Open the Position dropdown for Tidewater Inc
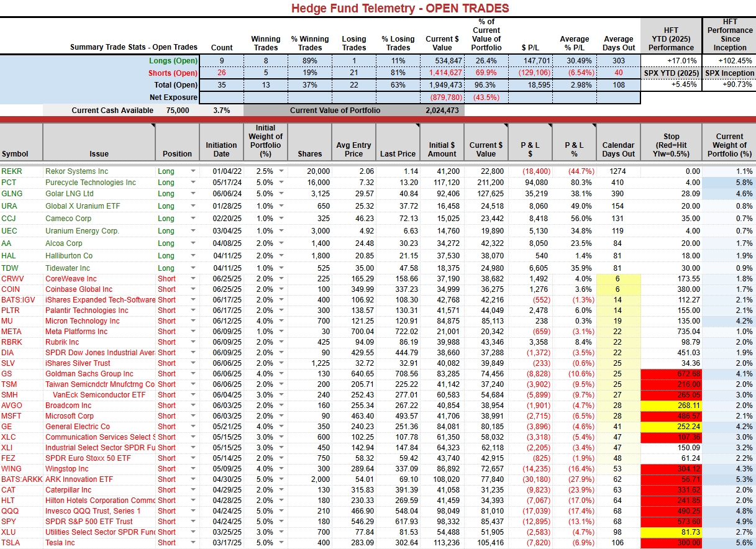The width and height of the screenshot is (756, 549). 193,268
